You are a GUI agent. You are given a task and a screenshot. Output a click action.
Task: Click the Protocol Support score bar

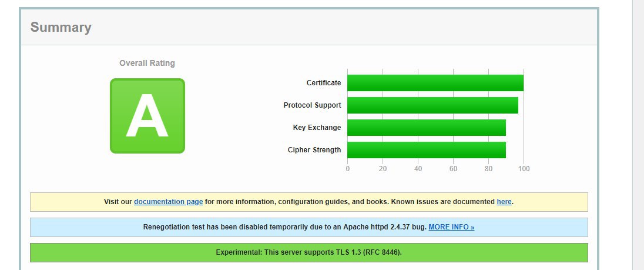click(432, 105)
